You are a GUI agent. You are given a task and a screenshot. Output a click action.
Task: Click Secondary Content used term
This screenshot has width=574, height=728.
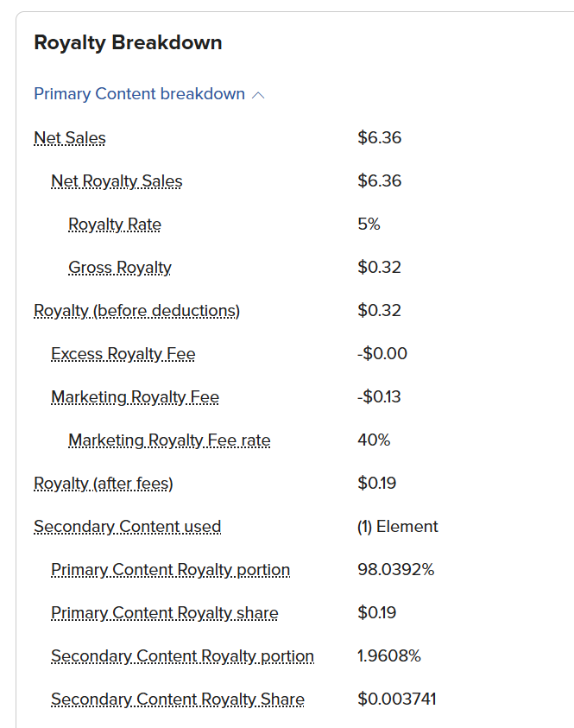pos(128,527)
